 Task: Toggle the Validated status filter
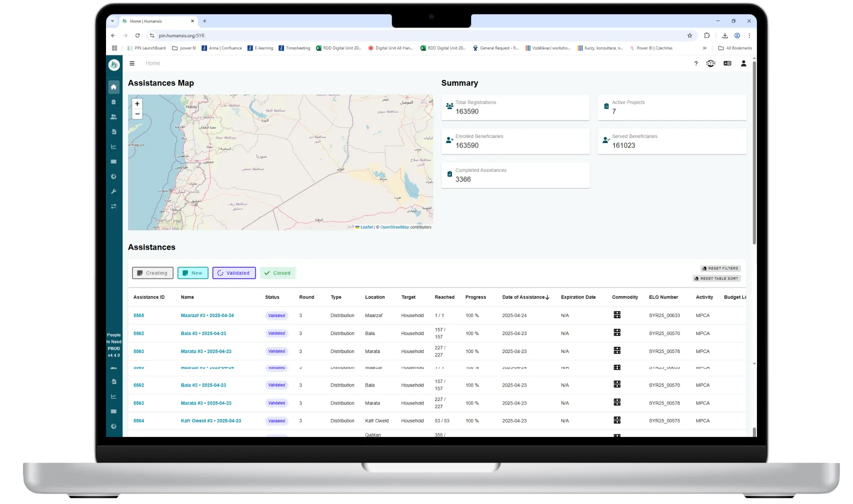click(234, 273)
